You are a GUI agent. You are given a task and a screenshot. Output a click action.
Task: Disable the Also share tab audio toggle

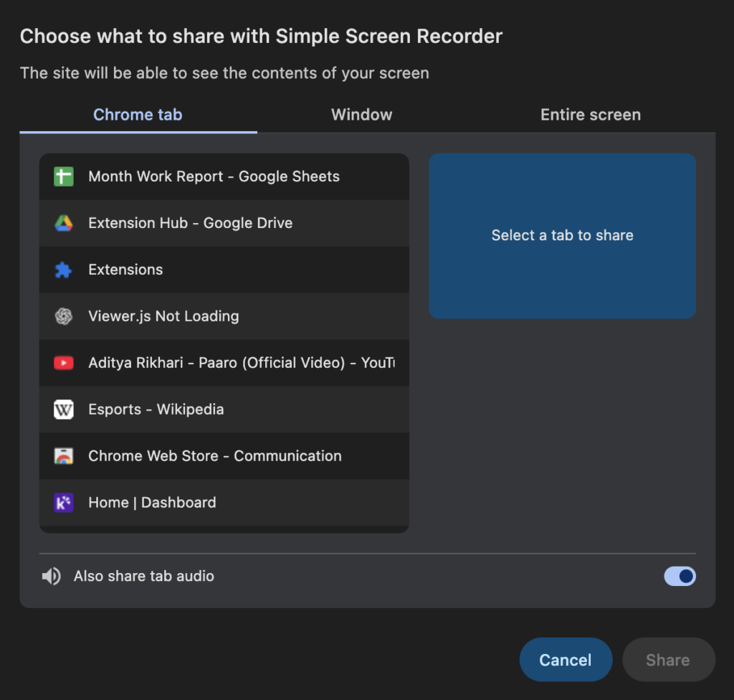pos(680,576)
